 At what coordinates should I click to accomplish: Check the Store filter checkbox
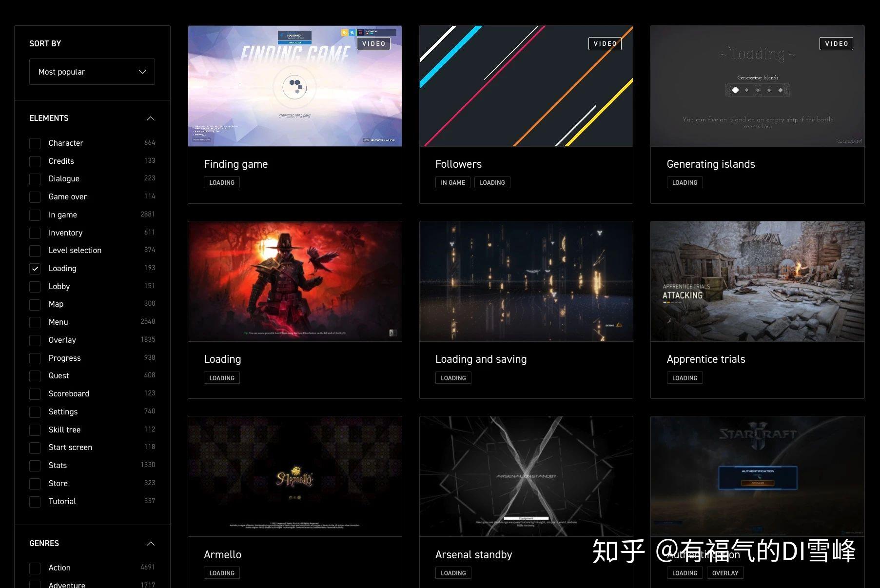(35, 484)
